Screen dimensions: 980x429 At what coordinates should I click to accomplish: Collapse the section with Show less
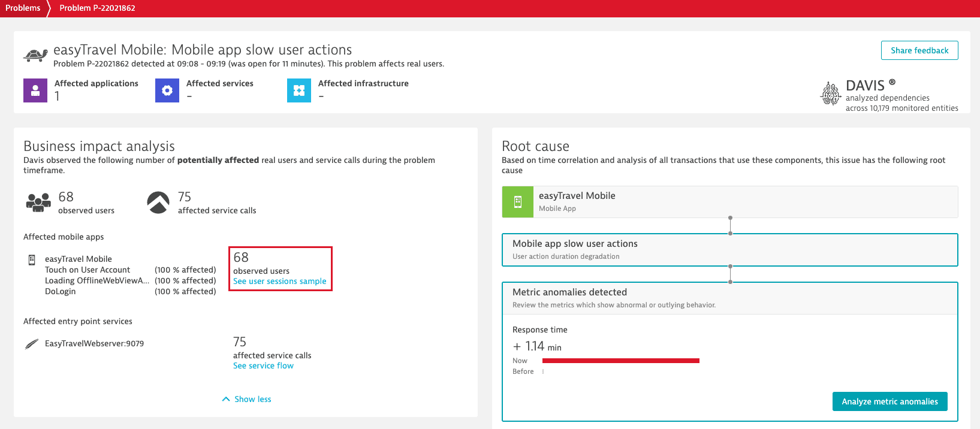(246, 399)
